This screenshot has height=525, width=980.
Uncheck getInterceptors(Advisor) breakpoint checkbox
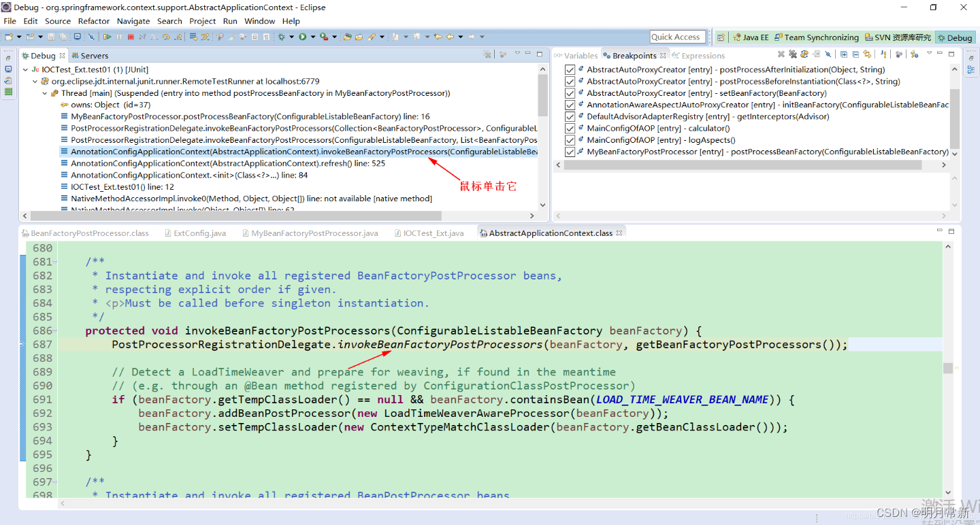point(570,116)
